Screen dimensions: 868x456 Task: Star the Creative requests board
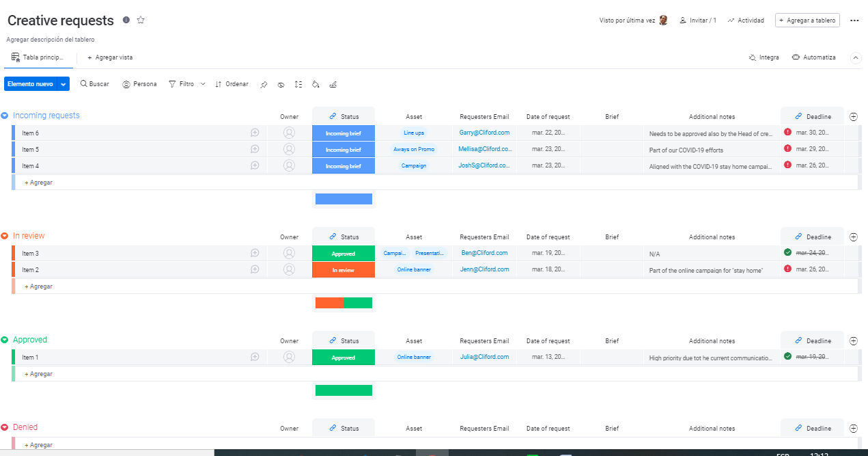click(x=141, y=20)
